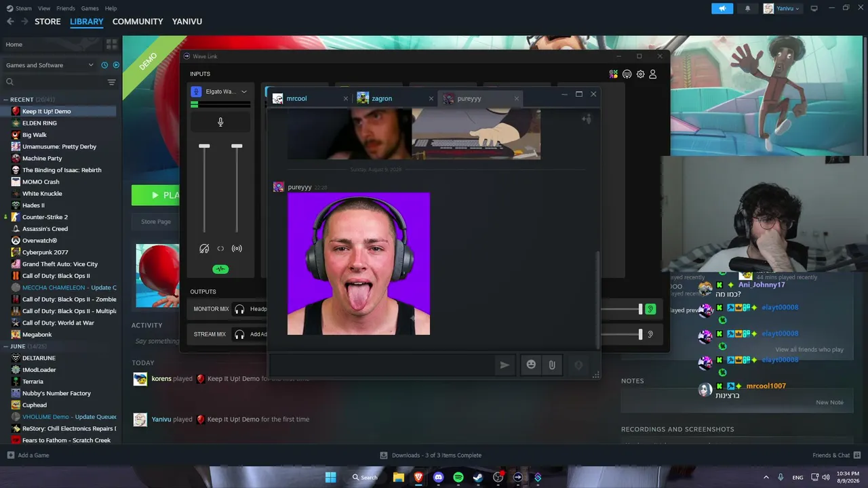Invite a friend to the chat
The width and height of the screenshot is (868, 488).
tap(587, 119)
